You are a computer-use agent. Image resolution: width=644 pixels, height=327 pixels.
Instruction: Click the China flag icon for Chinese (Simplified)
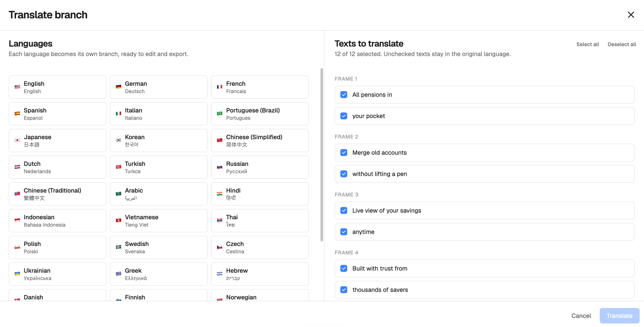click(x=220, y=140)
